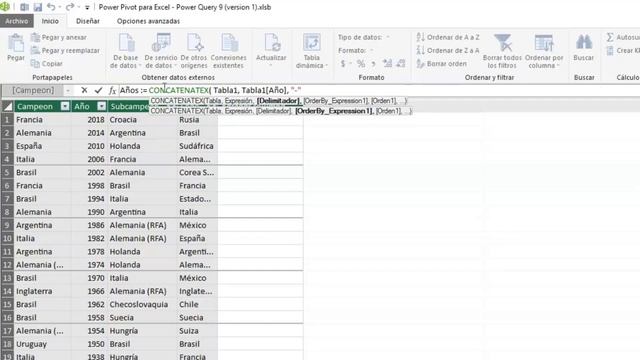Expand the name box [Campeon] dropdown
640x360 pixels.
68,91
